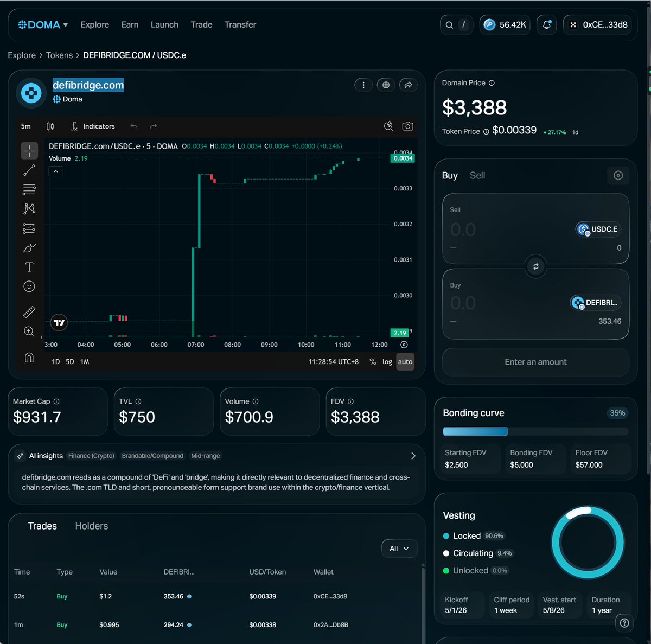Viewport: 651px width, 644px height.
Task: Activate the zoom in tool
Action: click(x=29, y=331)
